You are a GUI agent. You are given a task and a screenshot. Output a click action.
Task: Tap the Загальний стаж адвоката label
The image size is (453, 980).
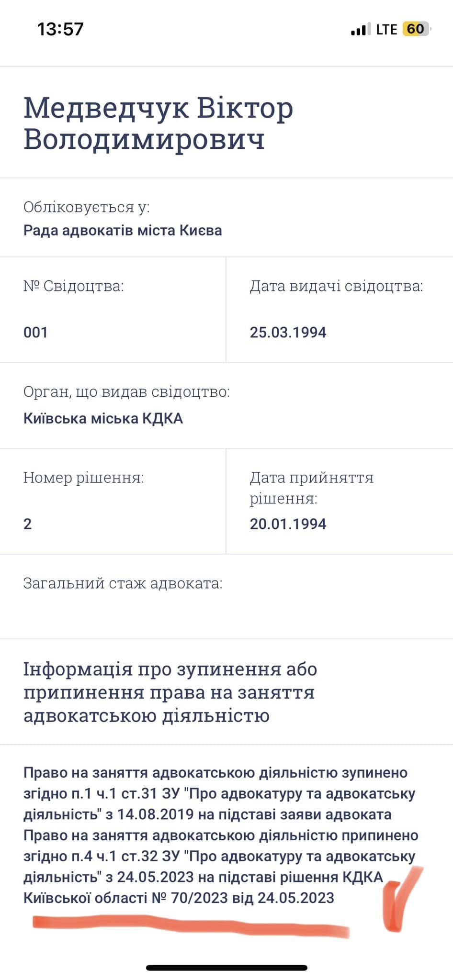coord(123,583)
